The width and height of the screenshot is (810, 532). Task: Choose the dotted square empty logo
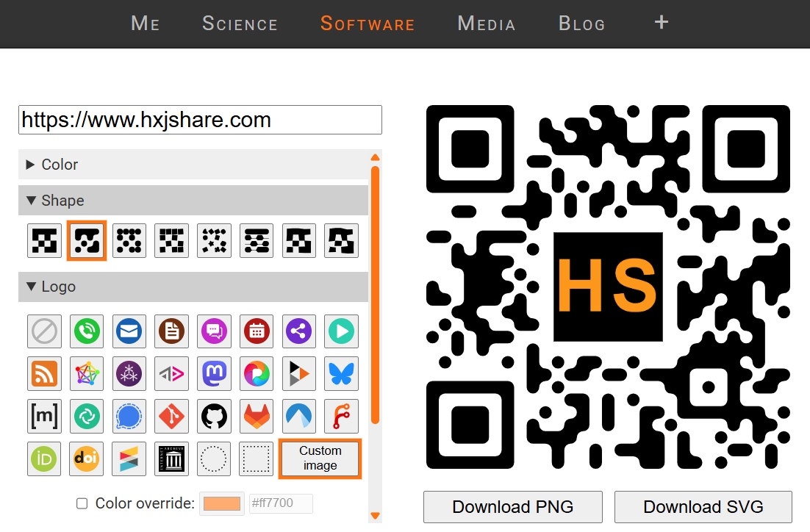[257, 459]
